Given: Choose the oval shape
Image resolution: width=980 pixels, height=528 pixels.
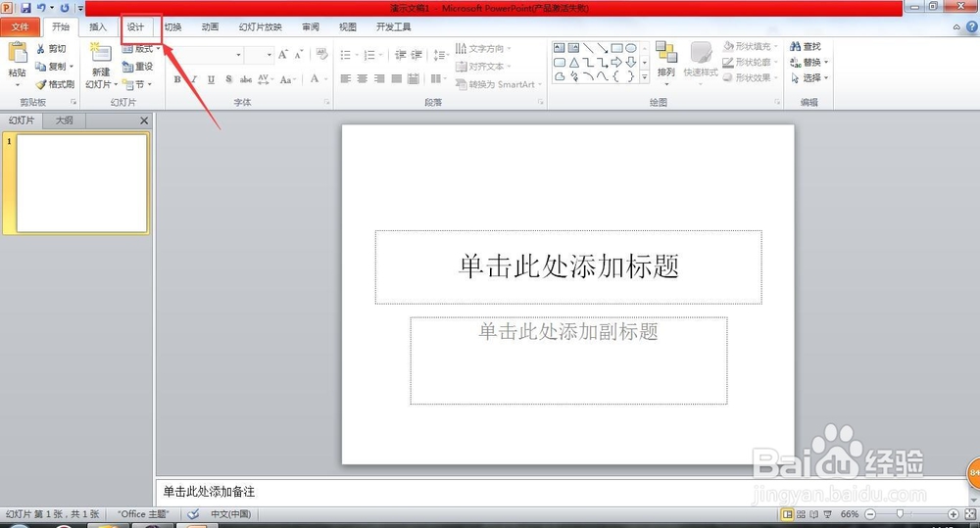Looking at the screenshot, I should pyautogui.click(x=631, y=48).
